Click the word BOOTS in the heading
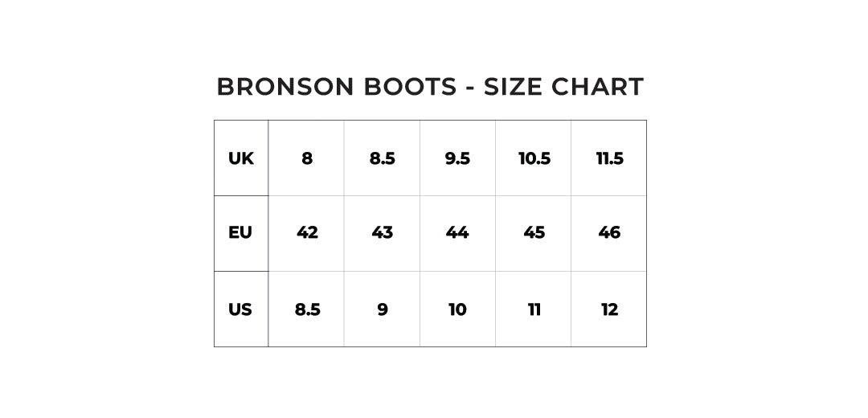This screenshot has width=868, height=418. click(410, 87)
